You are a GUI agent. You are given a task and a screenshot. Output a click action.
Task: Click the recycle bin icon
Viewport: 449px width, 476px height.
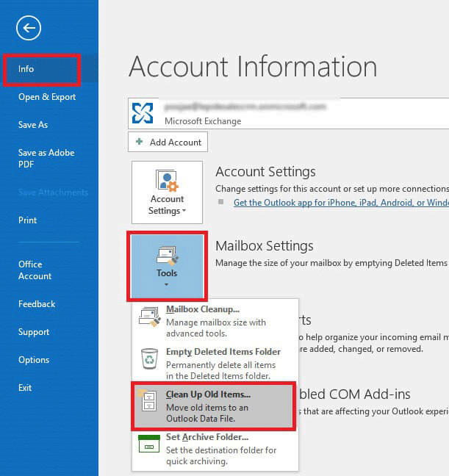pyautogui.click(x=149, y=358)
